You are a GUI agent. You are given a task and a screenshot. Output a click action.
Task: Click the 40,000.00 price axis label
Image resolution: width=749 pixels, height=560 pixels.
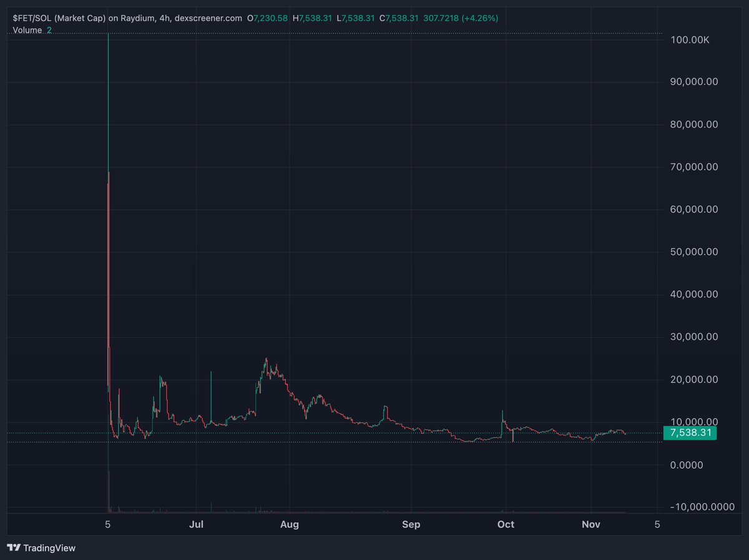click(x=693, y=294)
